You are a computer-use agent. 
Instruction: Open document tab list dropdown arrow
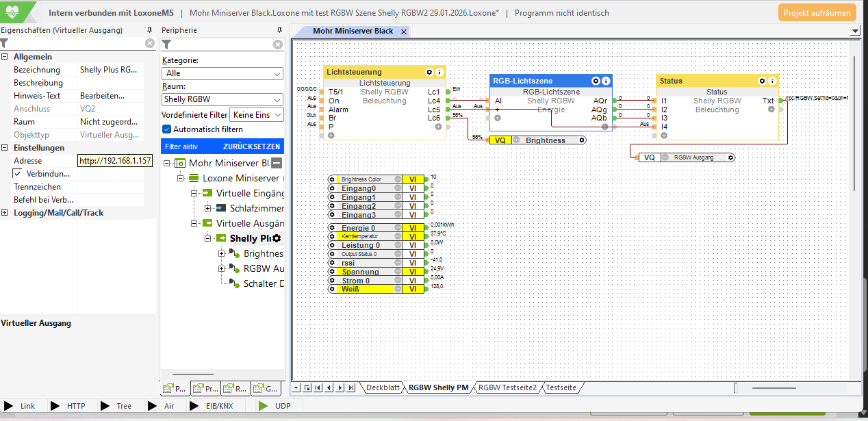point(854,31)
